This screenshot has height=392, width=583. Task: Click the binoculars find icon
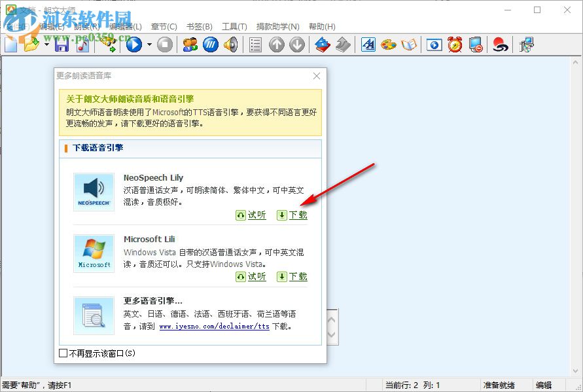click(108, 45)
